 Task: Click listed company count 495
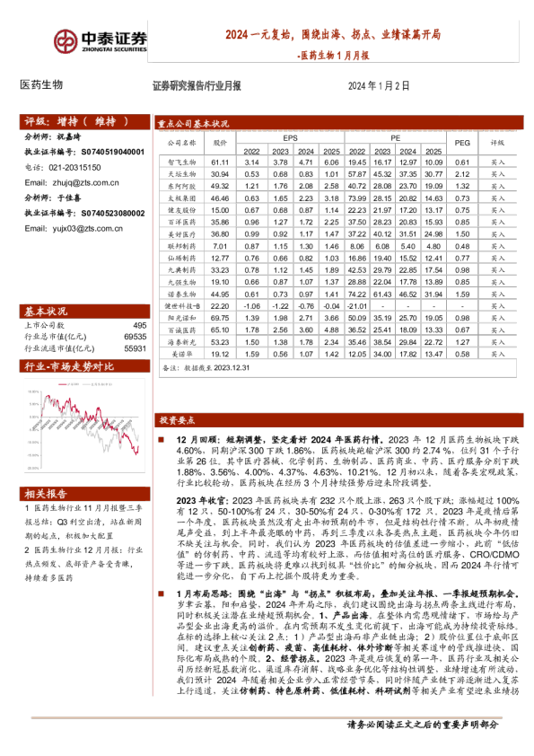[140, 325]
